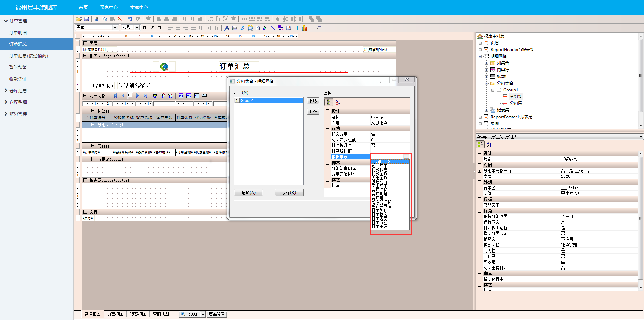This screenshot has height=321, width=644.
Task: Collapse the 明细网格 section toggle in designer
Action: 85,96
